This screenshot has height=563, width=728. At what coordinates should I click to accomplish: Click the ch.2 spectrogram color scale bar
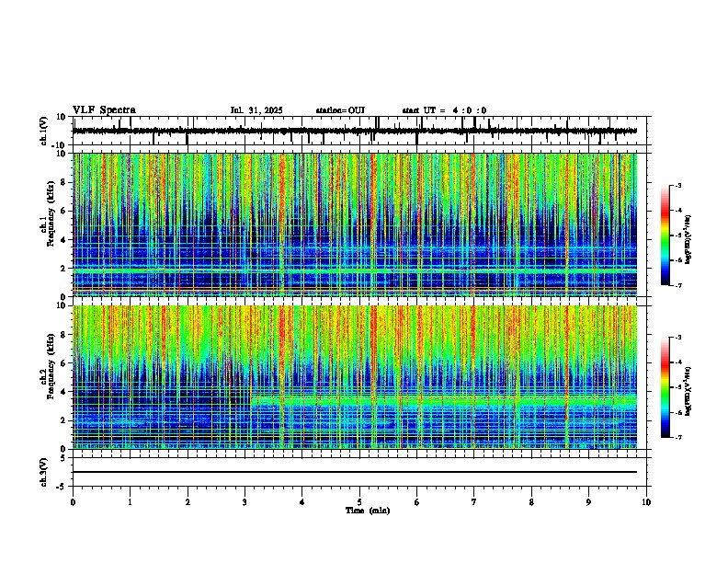665,387
